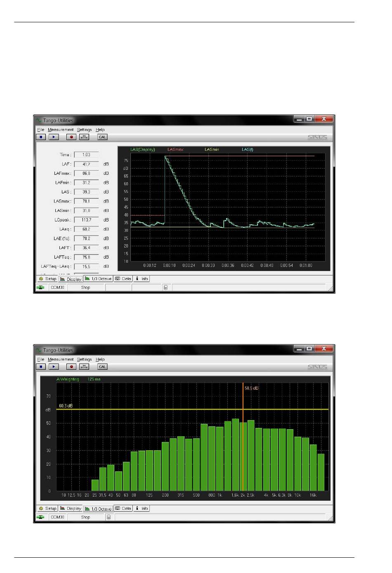Image resolution: width=392 pixels, height=573 pixels.
Task: Click red Record icon in time-history window
Action: coord(71,137)
